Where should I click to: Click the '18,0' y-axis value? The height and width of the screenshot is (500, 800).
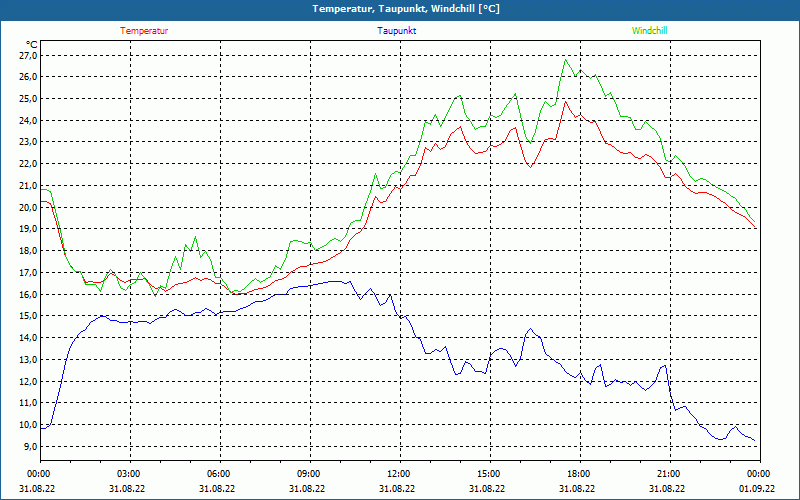(28, 251)
